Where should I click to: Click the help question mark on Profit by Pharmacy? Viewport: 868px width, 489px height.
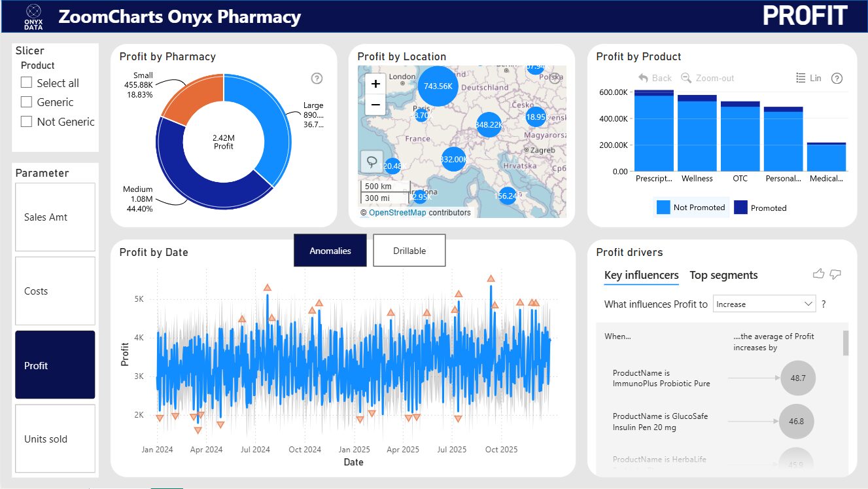[317, 78]
